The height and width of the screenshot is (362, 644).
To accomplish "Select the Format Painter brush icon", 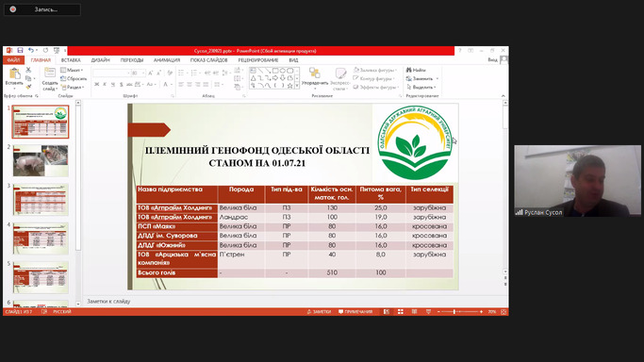I will coord(28,87).
